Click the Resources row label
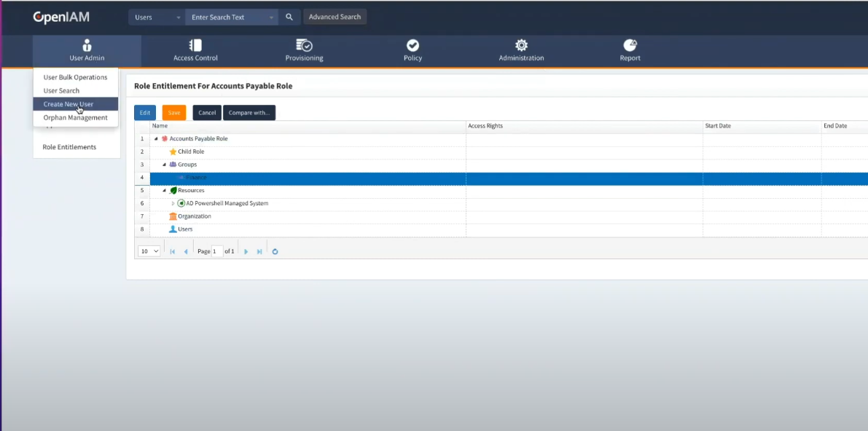 [x=191, y=190]
